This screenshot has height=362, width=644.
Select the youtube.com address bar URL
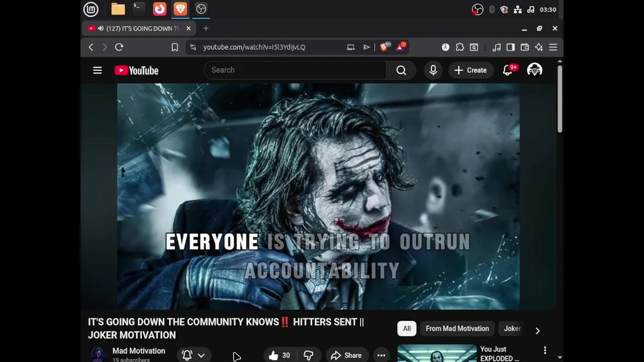[254, 47]
